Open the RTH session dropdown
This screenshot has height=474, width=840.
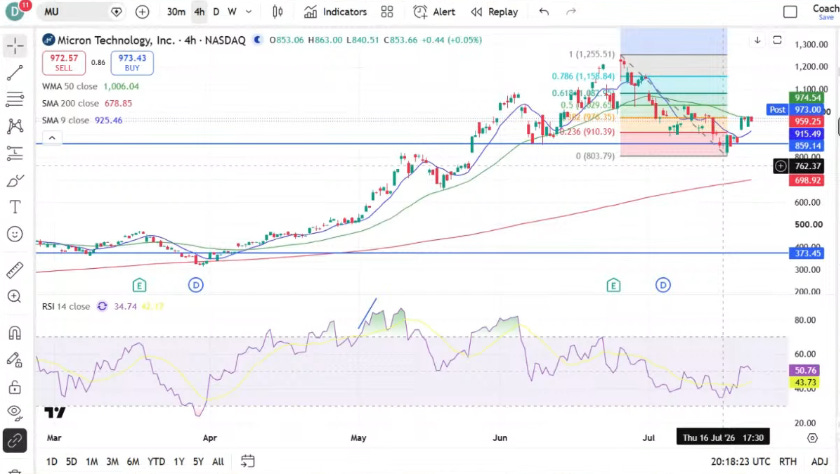point(788,461)
